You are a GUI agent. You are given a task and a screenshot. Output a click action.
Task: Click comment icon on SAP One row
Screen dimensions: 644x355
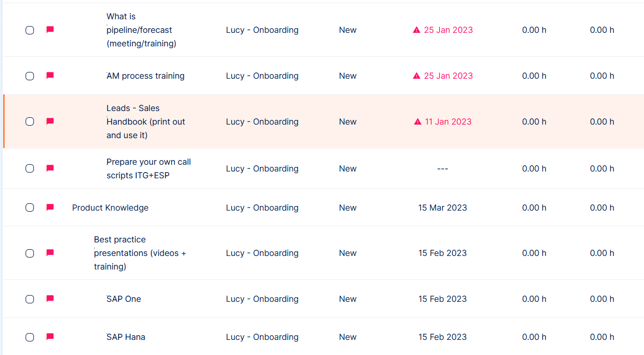pos(50,299)
